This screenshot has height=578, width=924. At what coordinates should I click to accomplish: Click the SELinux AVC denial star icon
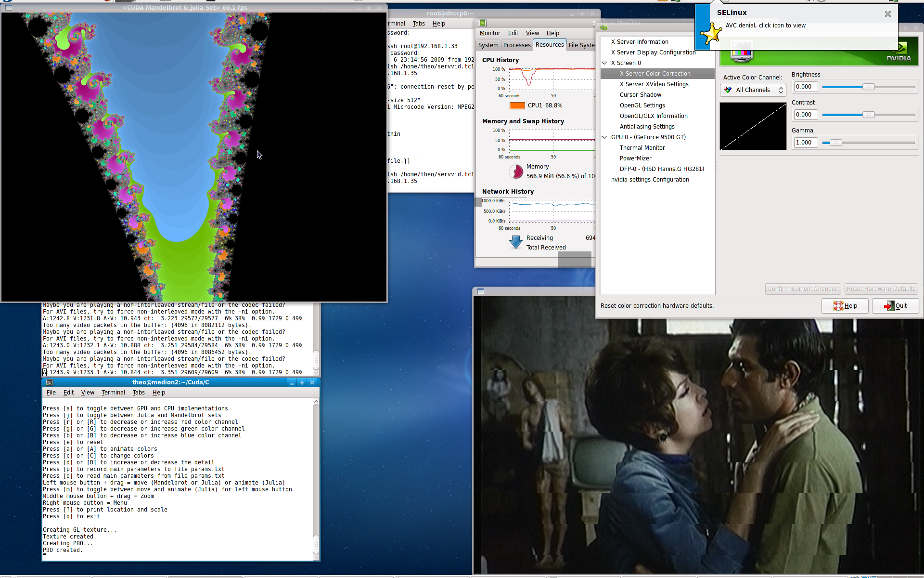tap(711, 34)
